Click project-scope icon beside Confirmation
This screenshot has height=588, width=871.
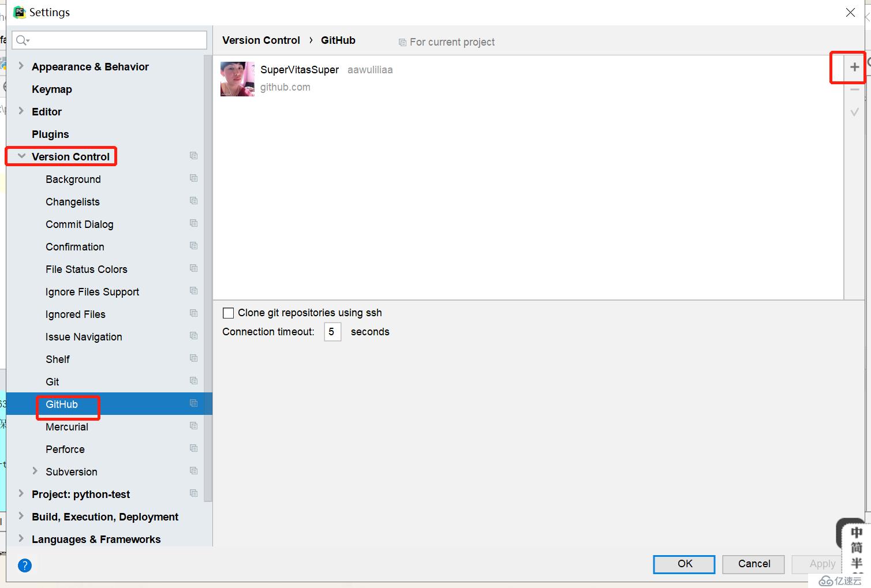pyautogui.click(x=194, y=246)
